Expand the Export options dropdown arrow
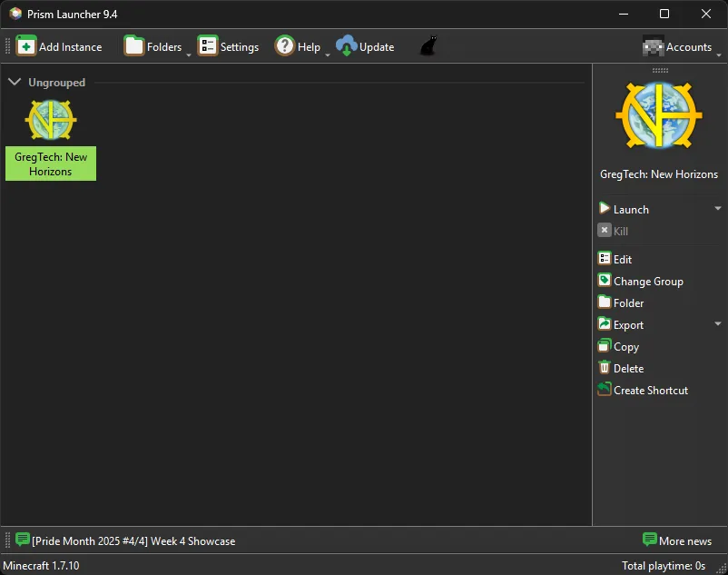The width and height of the screenshot is (728, 575). 717,323
